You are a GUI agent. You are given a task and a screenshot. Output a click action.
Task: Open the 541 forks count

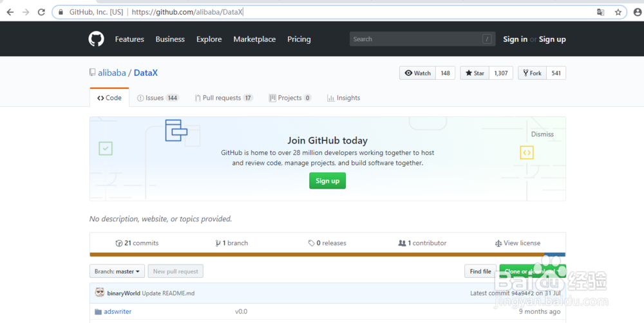556,73
